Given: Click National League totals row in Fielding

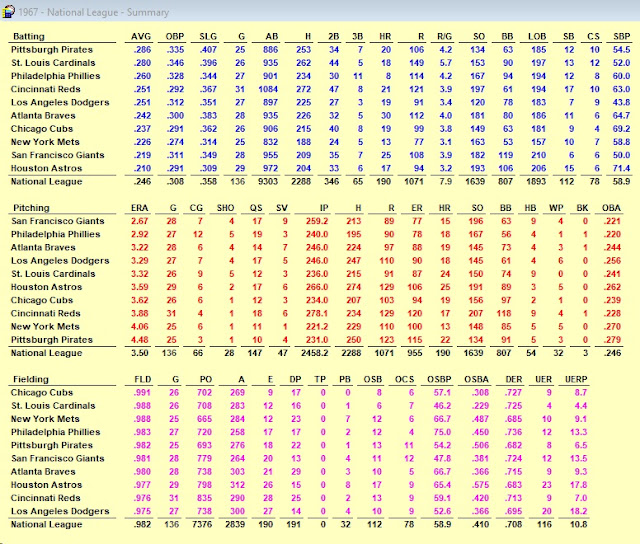Looking at the screenshot, I should click(299, 524).
